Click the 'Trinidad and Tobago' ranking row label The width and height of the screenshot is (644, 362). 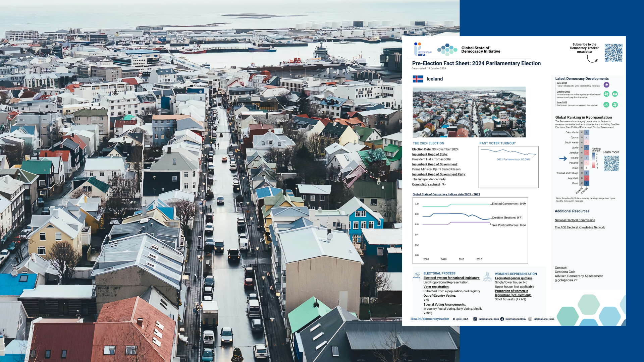coord(568,173)
